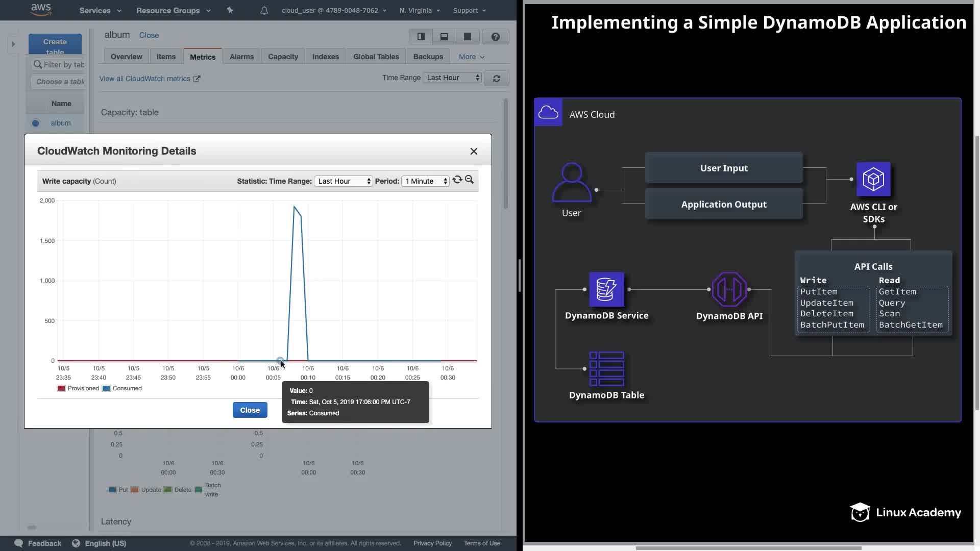Switch to the Alarms tab
Screen dimensions: 980x551
pos(241,57)
